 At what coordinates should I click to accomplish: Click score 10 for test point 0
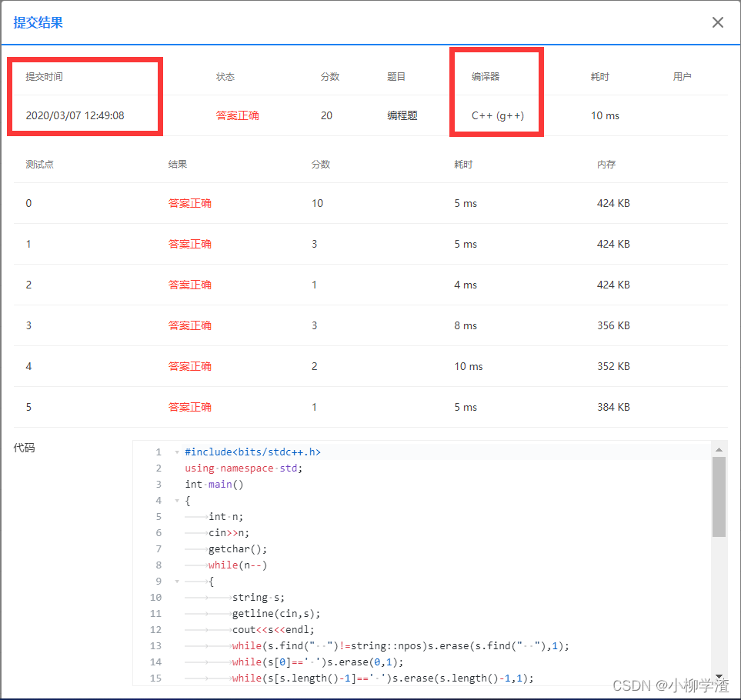tap(317, 204)
